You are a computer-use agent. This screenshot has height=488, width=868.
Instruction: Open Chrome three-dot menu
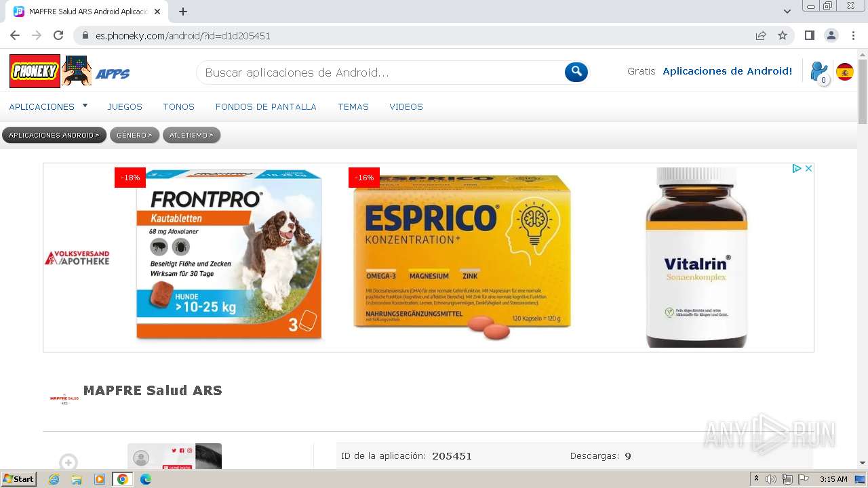[852, 35]
